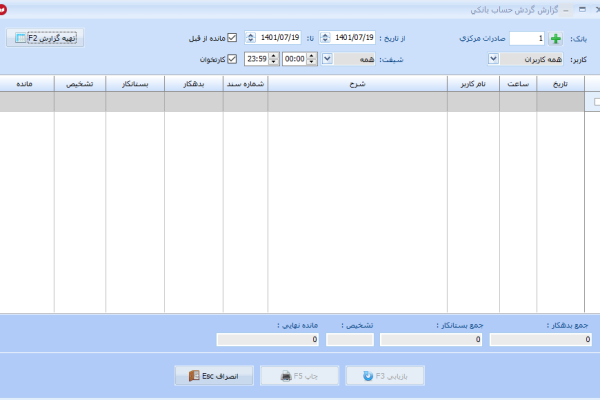Click the جمع بدهکار total field
Viewport: 600px width, 400px height.
coord(541,340)
